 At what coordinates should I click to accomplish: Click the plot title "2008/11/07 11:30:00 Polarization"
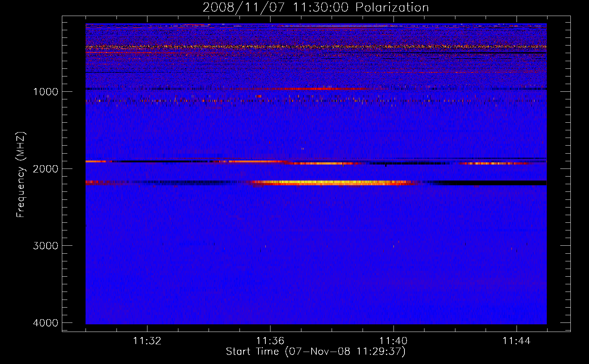tap(316, 7)
